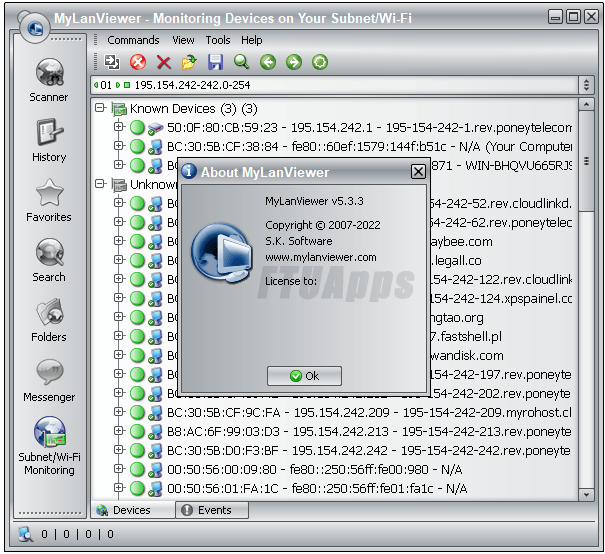The width and height of the screenshot is (605, 554).
Task: Click the scrollbar up arrow
Action: click(586, 104)
